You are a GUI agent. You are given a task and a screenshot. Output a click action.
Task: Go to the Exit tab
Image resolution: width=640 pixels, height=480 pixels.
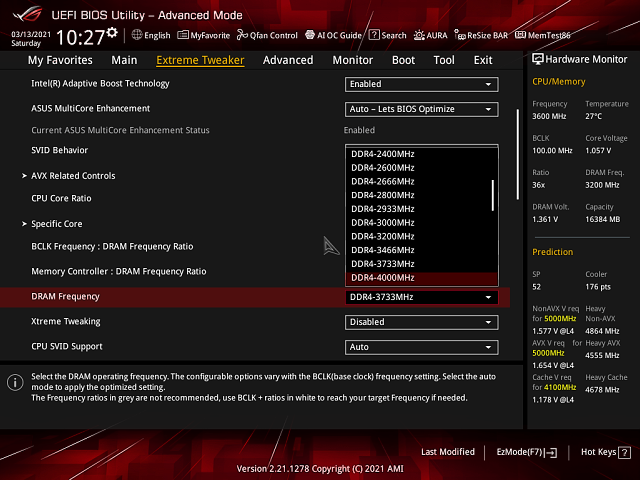(483, 60)
